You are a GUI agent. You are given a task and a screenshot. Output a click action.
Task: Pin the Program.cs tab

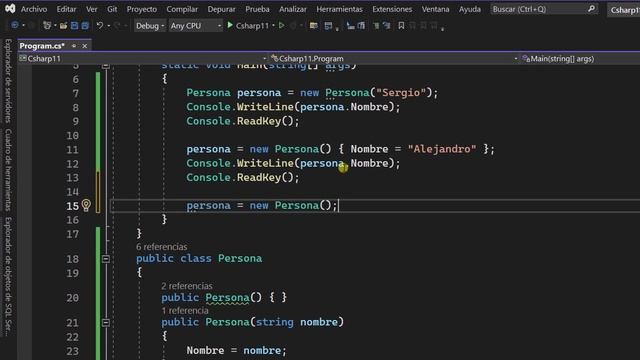[74, 46]
